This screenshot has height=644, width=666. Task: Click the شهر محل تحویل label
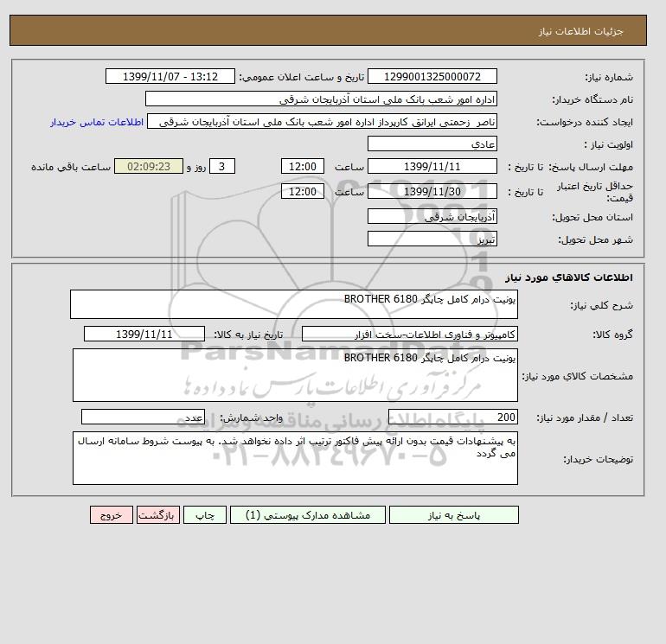click(595, 239)
